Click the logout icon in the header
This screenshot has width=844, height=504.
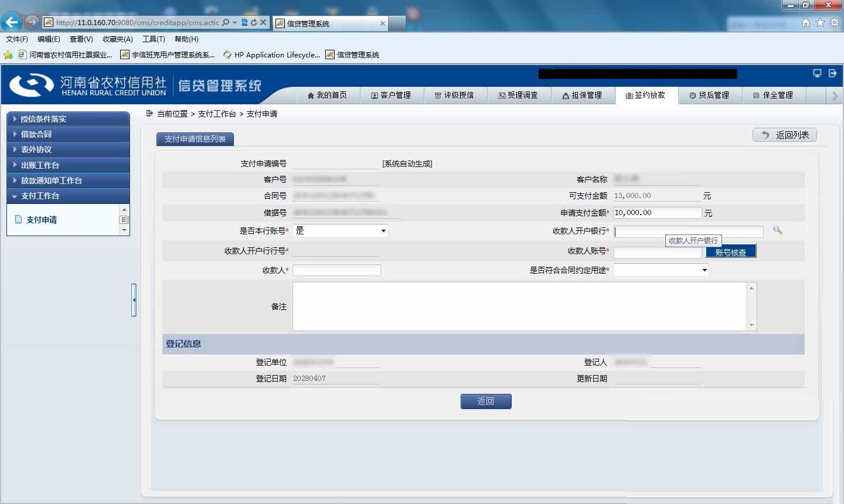click(x=832, y=73)
